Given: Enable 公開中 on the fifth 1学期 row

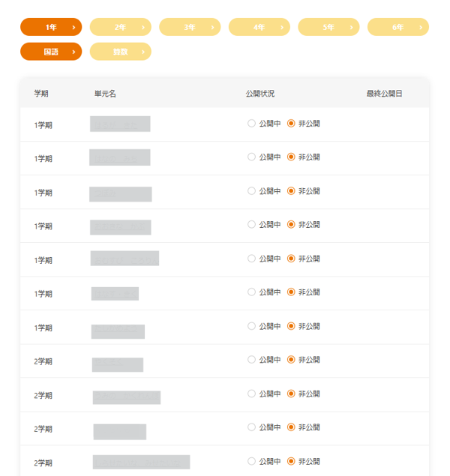Looking at the screenshot, I should tap(252, 259).
